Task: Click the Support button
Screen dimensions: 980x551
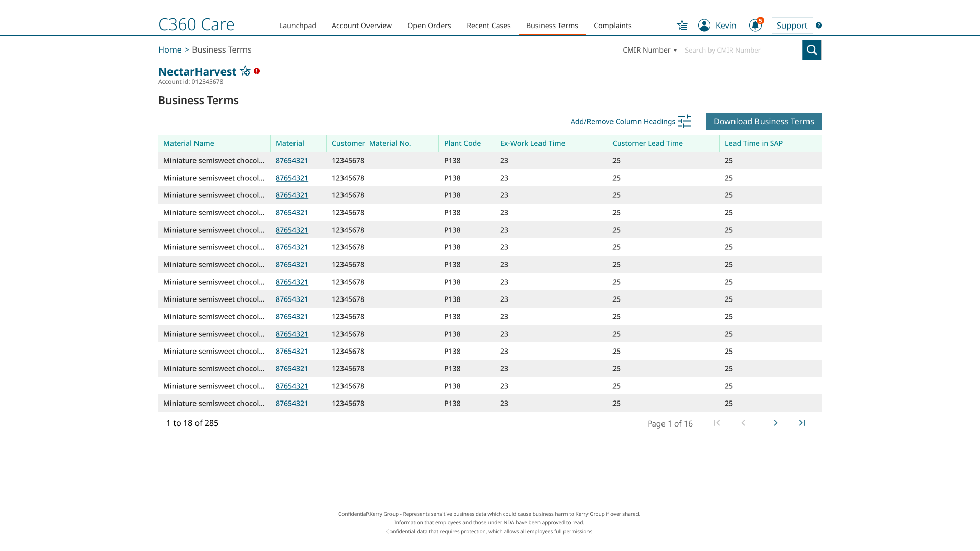Action: pyautogui.click(x=792, y=26)
